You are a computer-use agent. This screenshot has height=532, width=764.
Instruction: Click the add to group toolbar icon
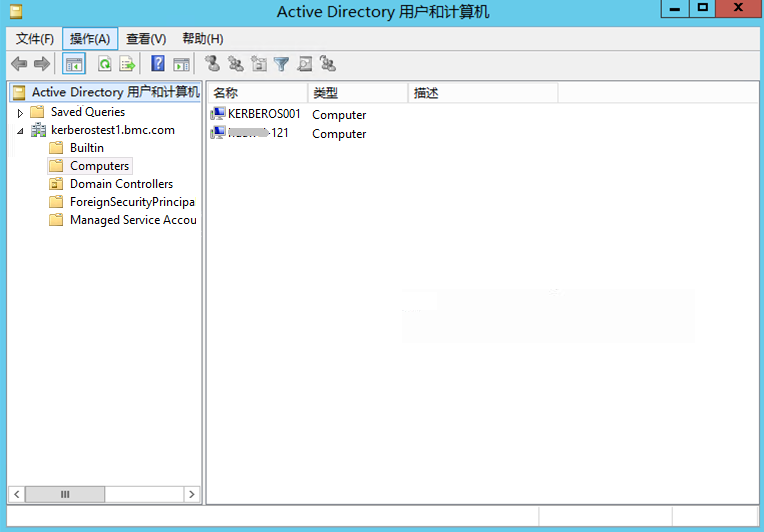click(327, 64)
